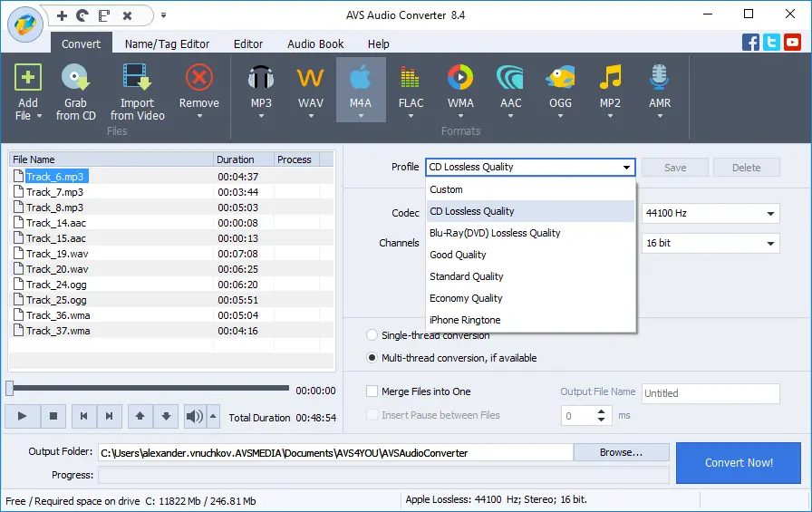Expand the M4A format options arrow
Image resolution: width=812 pixels, height=512 pixels.
tap(361, 117)
